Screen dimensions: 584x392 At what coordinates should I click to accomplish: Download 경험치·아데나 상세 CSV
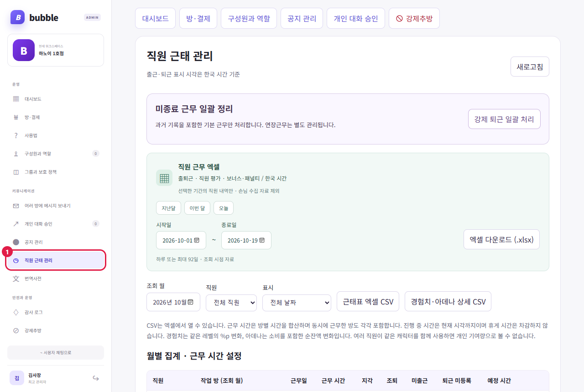coord(448,301)
